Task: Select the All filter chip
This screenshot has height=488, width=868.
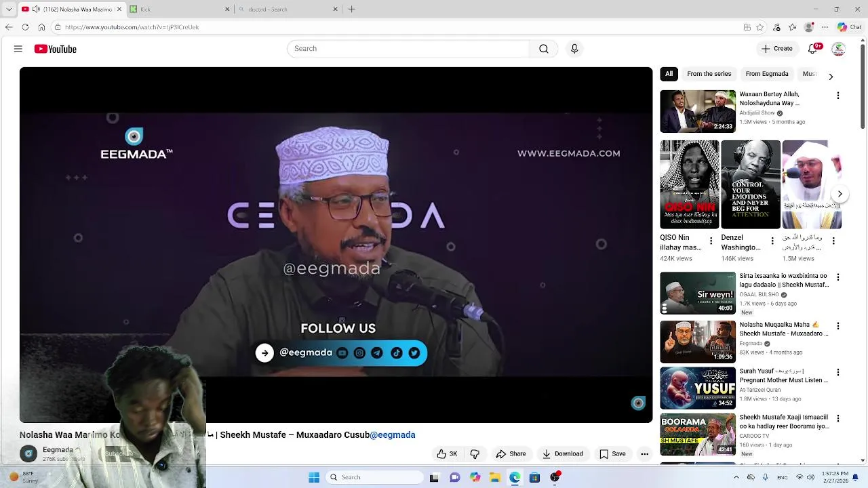Action: (x=669, y=74)
